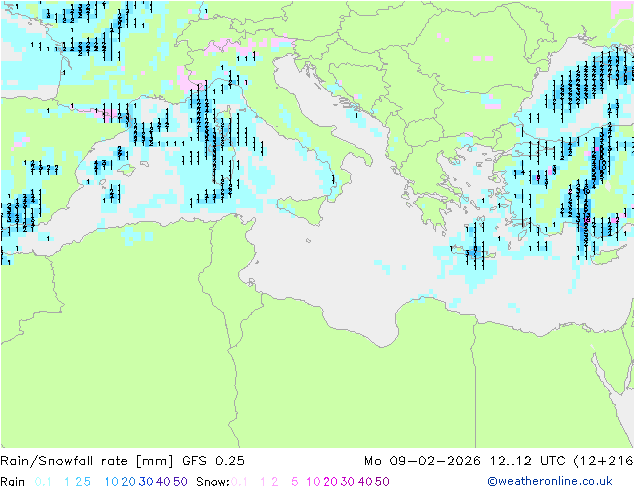The width and height of the screenshot is (634, 490).
Task: Click the "Mo 09-02-2026" date text
Action: [x=422, y=461]
